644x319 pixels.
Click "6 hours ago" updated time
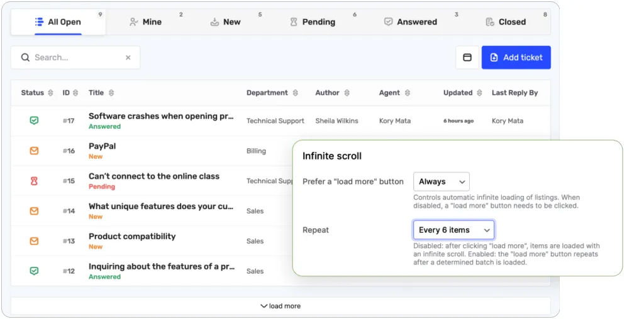coord(458,121)
